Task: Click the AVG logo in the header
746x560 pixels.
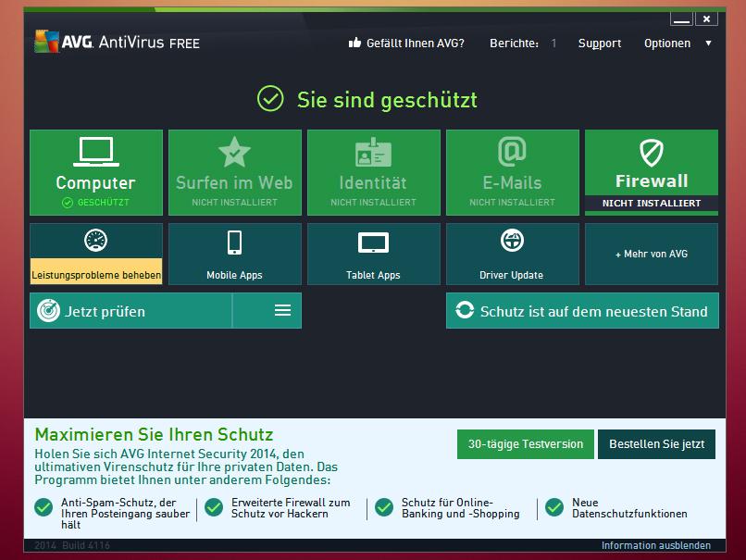Action: click(47, 42)
